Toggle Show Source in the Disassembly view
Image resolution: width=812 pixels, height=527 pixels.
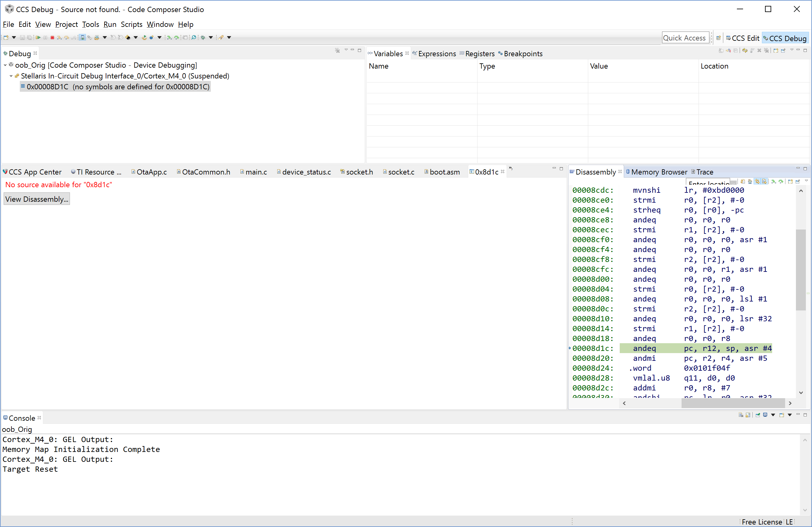tap(765, 181)
